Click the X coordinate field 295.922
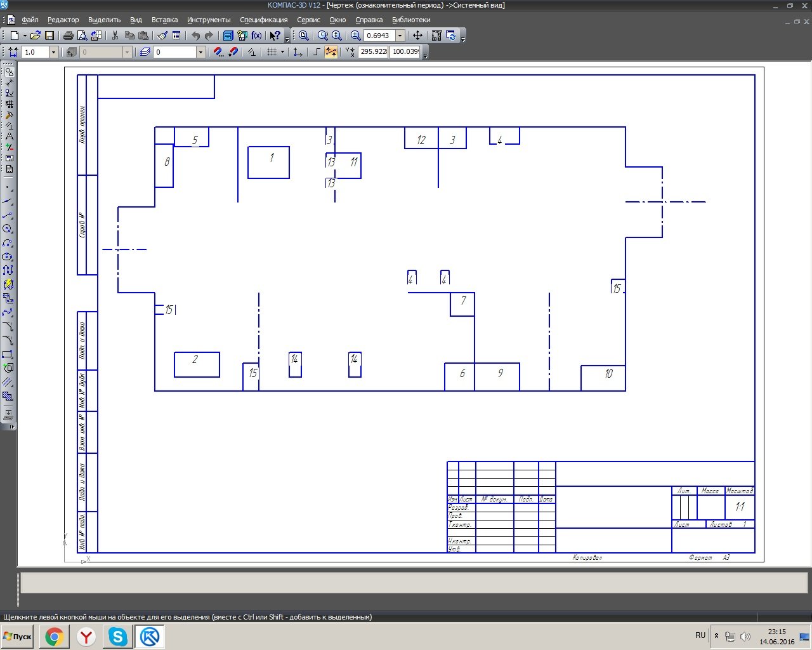Image resolution: width=812 pixels, height=650 pixels. point(373,52)
